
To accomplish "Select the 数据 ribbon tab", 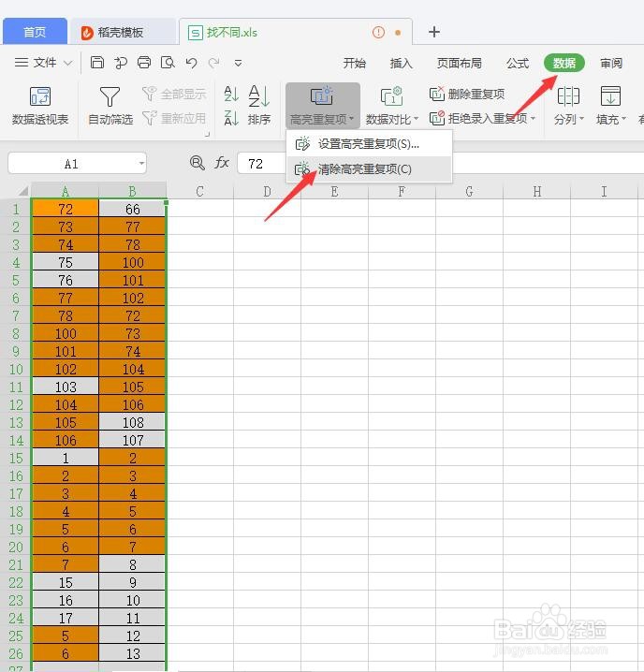I will (563, 63).
